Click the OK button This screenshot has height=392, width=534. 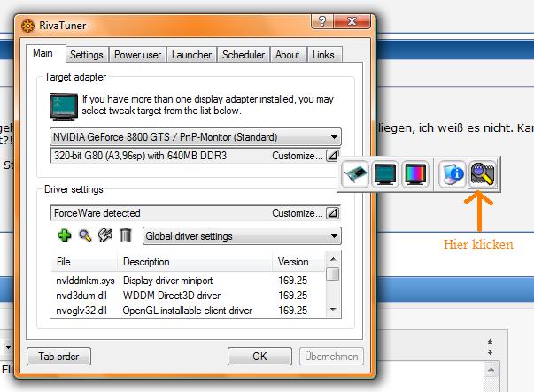pos(259,357)
